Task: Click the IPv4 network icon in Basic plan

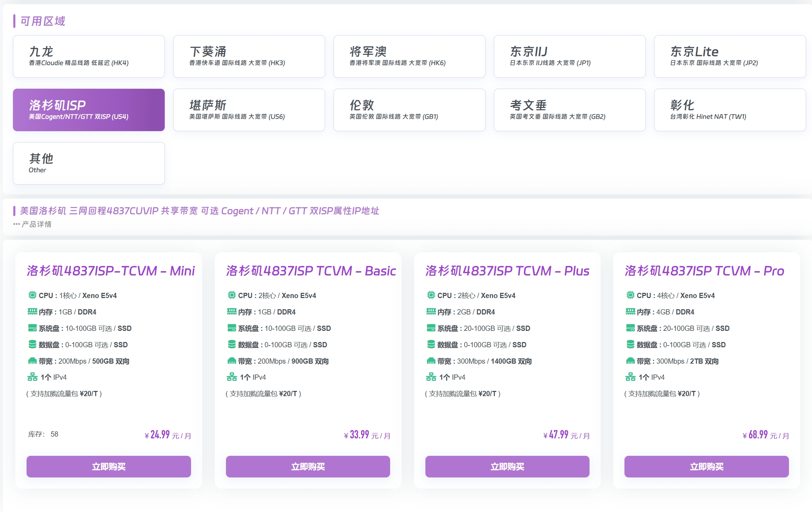Action: (232, 377)
